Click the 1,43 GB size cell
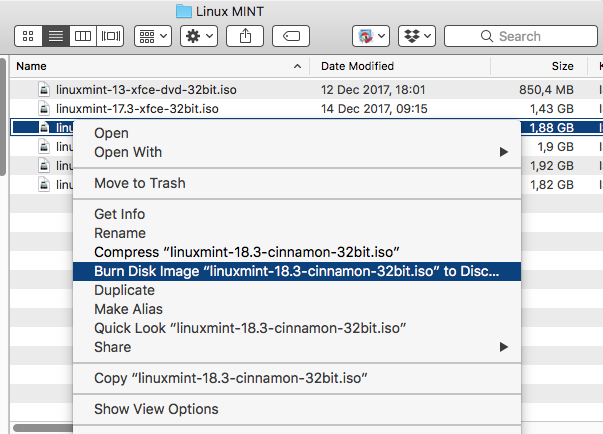This screenshot has height=434, width=603. pyautogui.click(x=552, y=109)
